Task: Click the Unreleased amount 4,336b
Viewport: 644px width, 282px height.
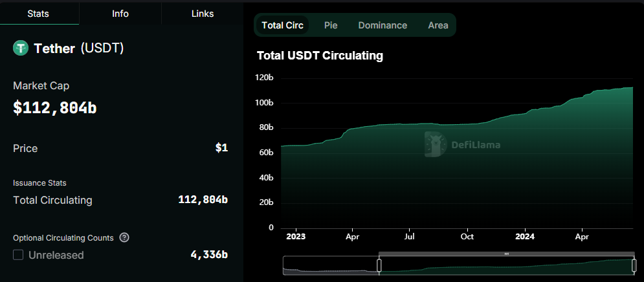Action: coord(209,254)
